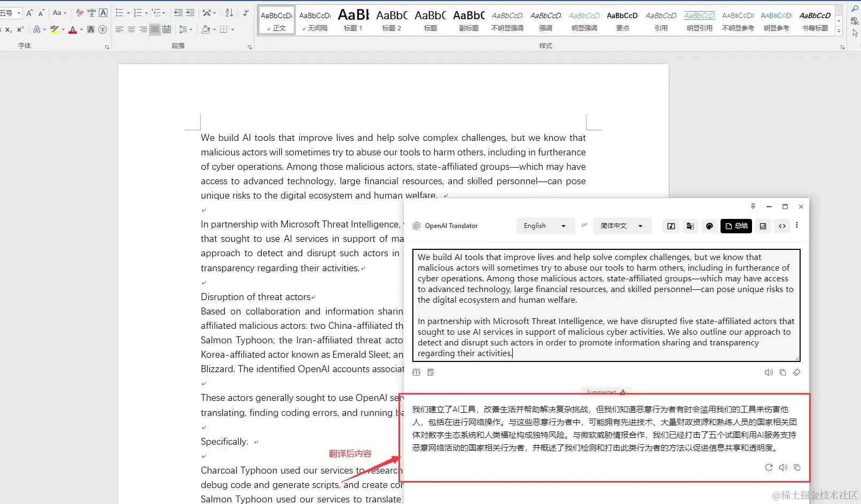Click the polishing palette icon
This screenshot has width=861, height=504.
point(709,226)
